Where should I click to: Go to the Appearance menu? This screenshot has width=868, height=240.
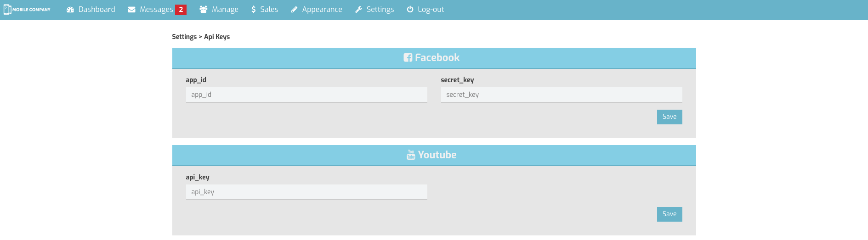point(322,10)
